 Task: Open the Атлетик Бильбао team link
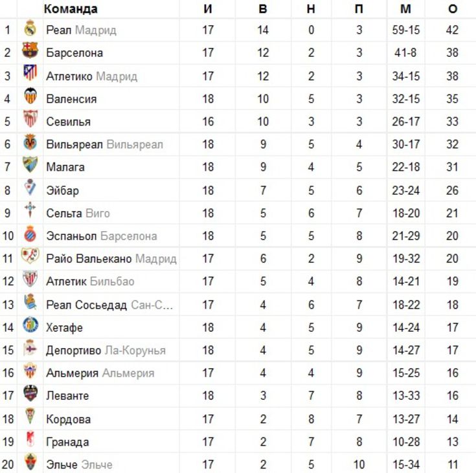[90, 281]
